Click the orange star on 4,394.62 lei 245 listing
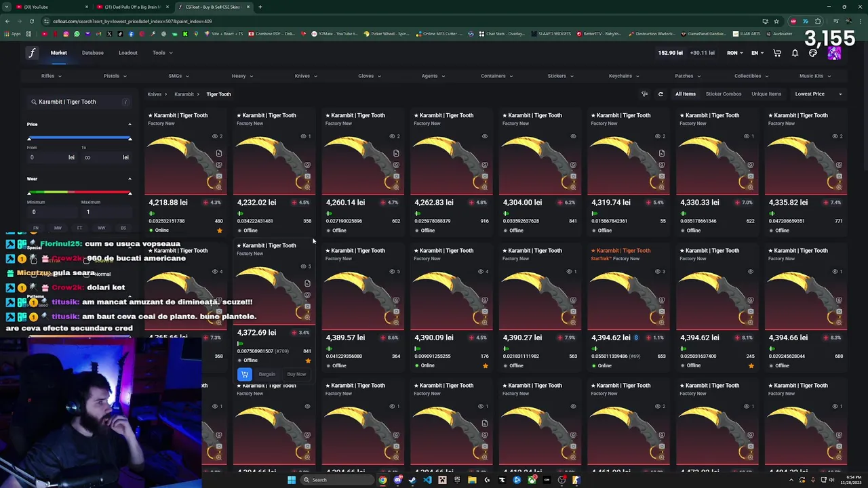This screenshot has height=488, width=868. (x=751, y=365)
